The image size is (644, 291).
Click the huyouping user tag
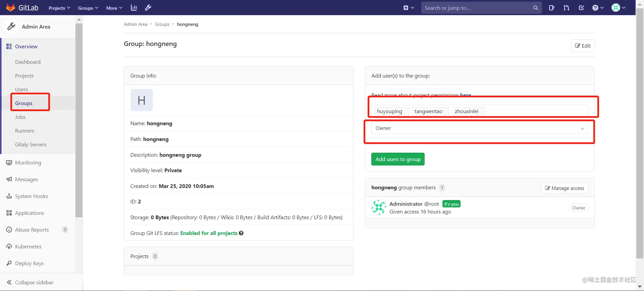392,111
